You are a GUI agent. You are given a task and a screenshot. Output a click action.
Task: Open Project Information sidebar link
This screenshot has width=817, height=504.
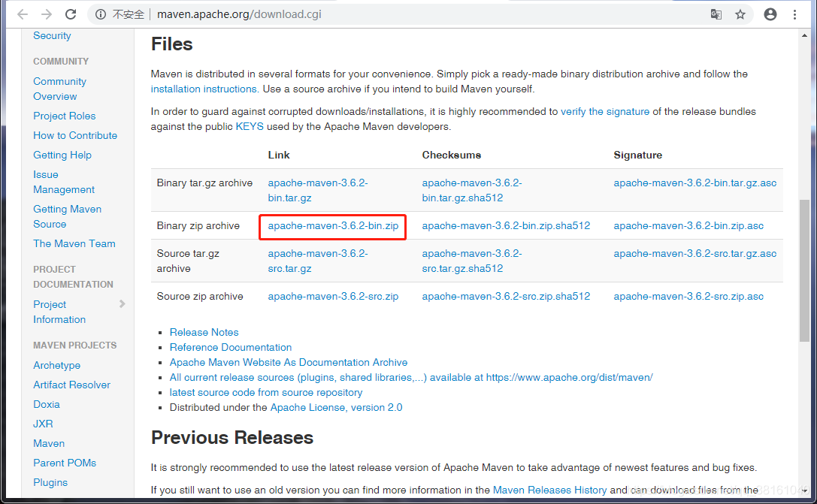pyautogui.click(x=59, y=312)
